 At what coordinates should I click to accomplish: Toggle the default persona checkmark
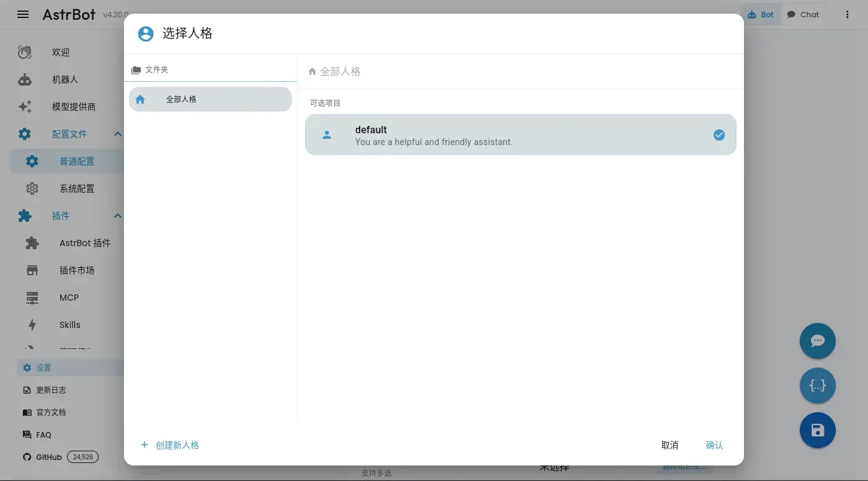coord(719,135)
